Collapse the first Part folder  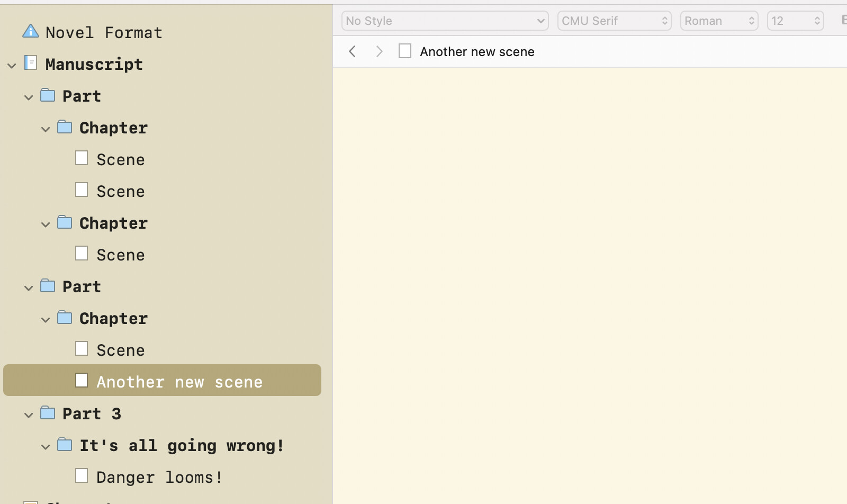click(x=29, y=97)
